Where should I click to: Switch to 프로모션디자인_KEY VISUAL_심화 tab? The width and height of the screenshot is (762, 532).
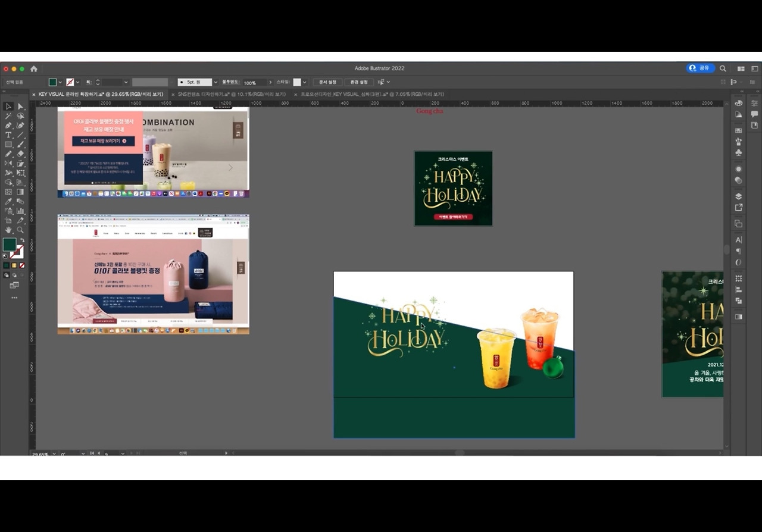(372, 94)
